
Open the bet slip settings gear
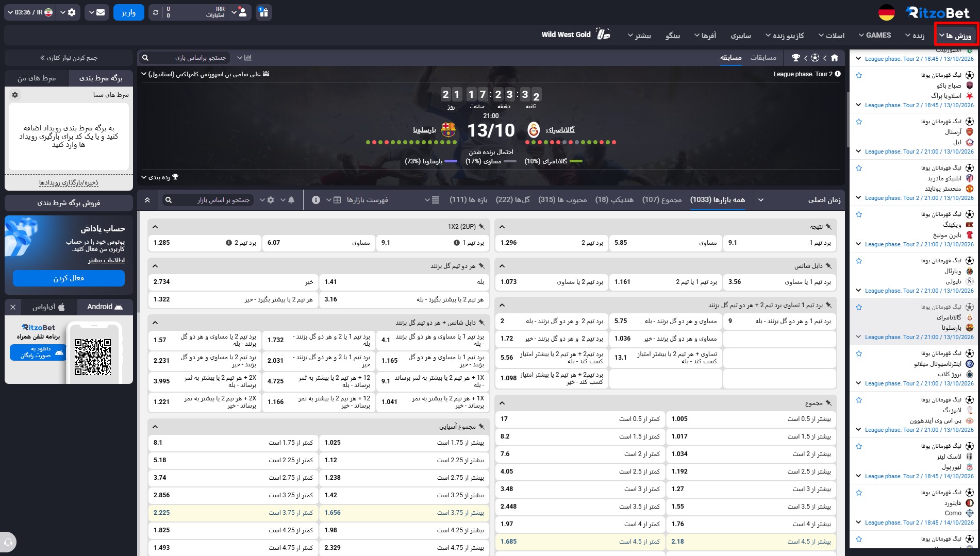tap(15, 95)
